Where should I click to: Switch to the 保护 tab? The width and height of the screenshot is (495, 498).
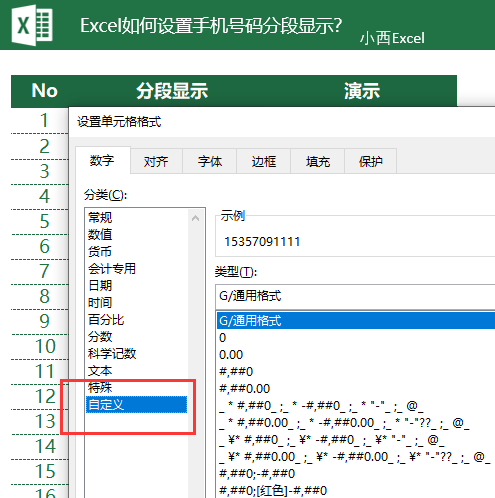click(371, 162)
